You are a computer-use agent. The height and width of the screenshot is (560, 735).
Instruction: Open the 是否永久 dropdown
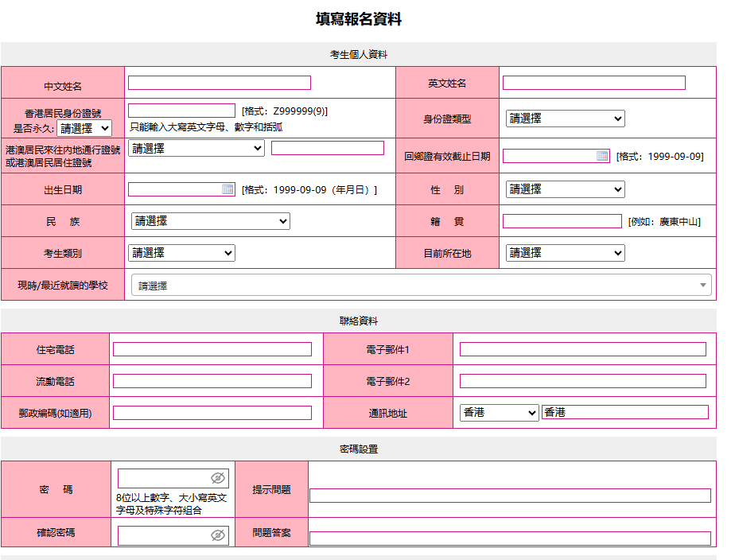(84, 128)
